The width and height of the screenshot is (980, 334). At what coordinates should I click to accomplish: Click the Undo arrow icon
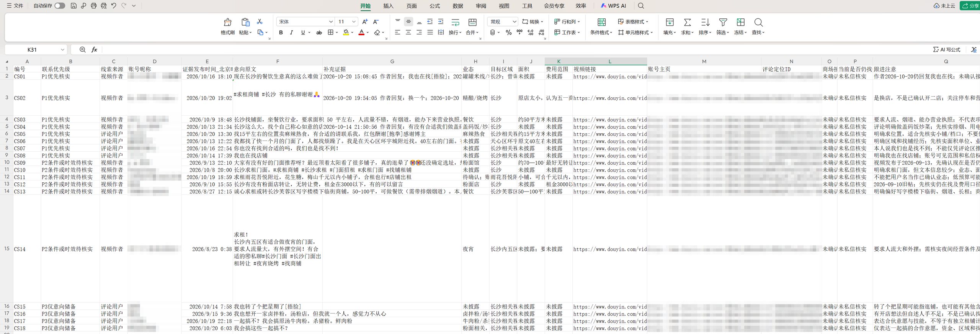[x=114, y=6]
